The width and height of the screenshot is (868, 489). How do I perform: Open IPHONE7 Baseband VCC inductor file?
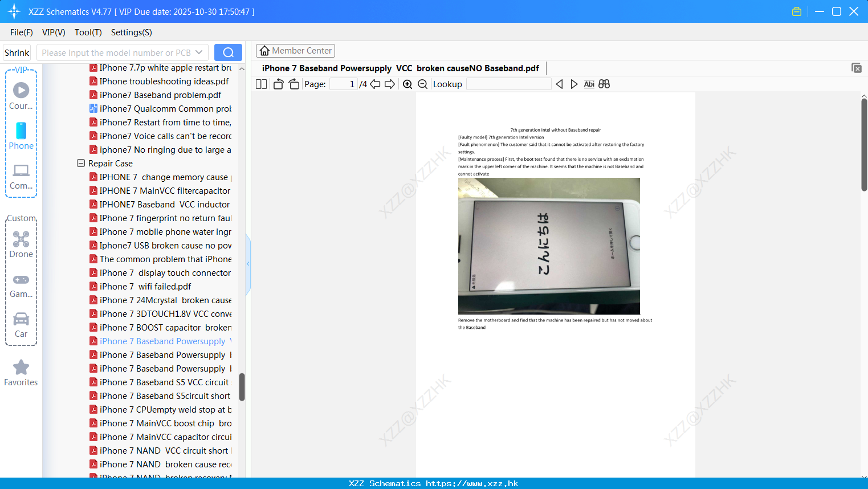pos(160,205)
